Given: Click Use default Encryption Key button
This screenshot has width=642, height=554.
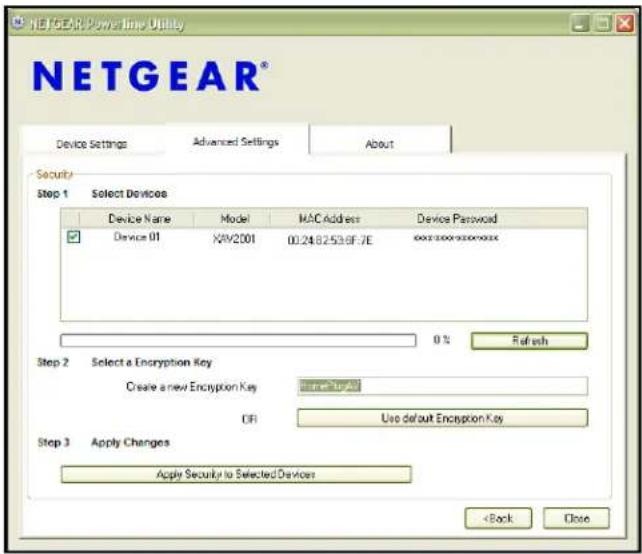Looking at the screenshot, I should 442,418.
